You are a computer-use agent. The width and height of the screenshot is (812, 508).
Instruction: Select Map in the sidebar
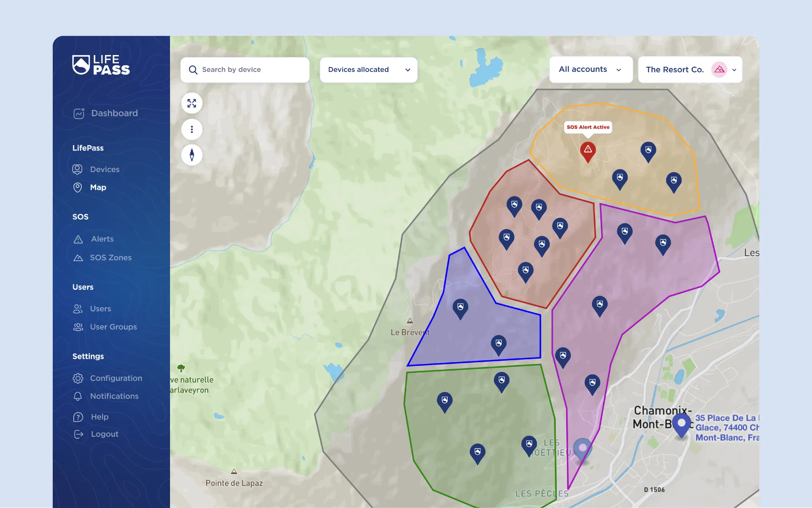coord(89,187)
